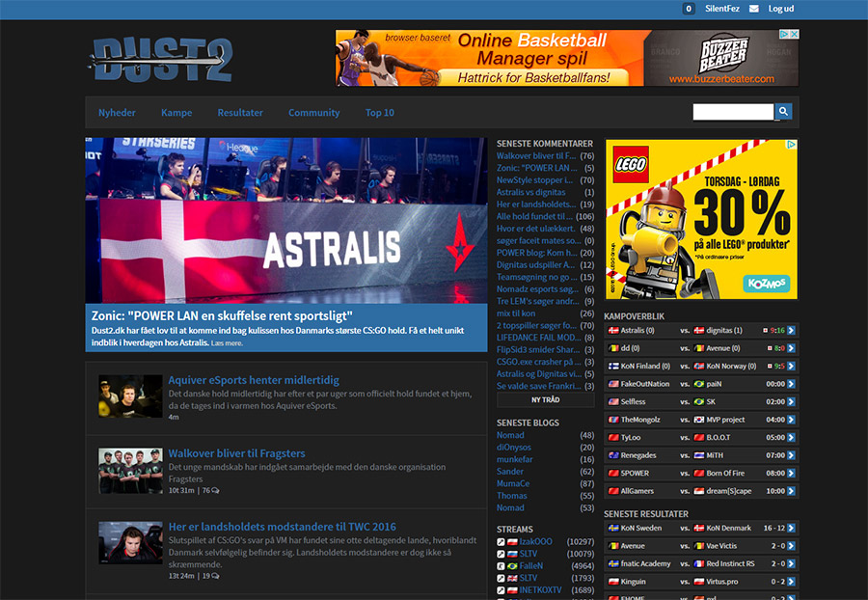Open dd vs Avenue match arrow
This screenshot has height=600, width=868.
791,348
